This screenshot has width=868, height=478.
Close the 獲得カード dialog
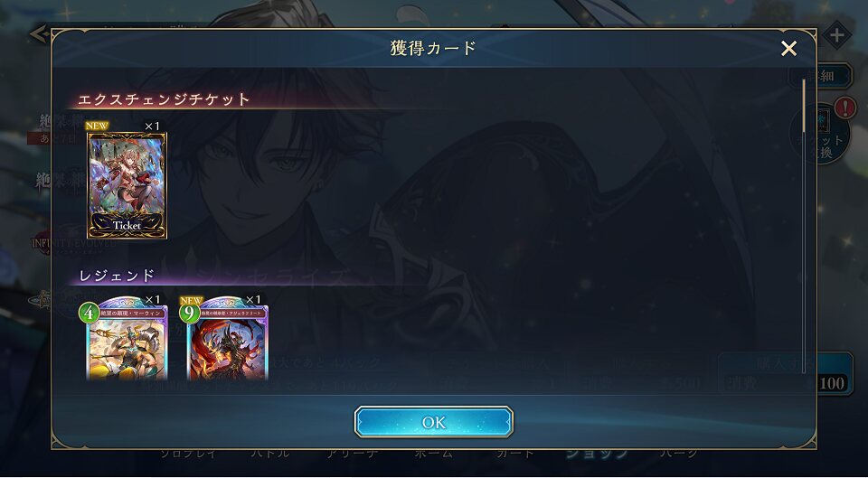click(x=788, y=49)
